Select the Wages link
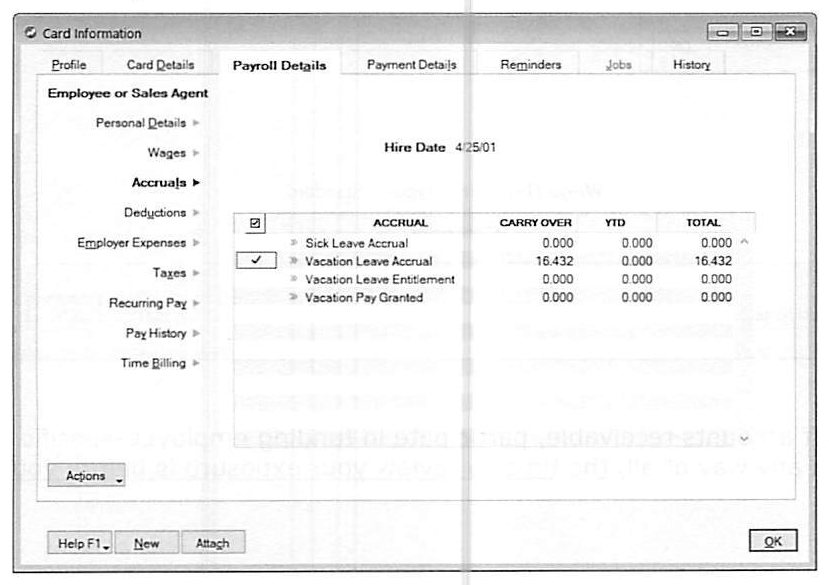829x585 pixels. tap(167, 153)
